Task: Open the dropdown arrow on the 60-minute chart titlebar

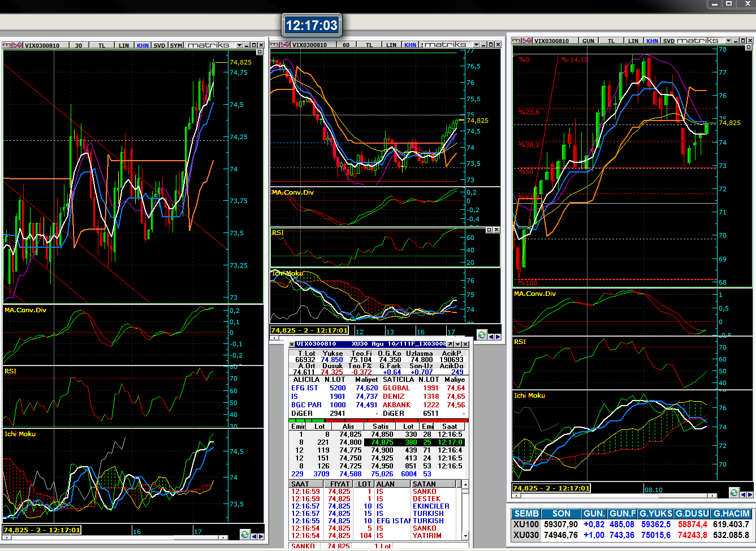Action: (476, 45)
